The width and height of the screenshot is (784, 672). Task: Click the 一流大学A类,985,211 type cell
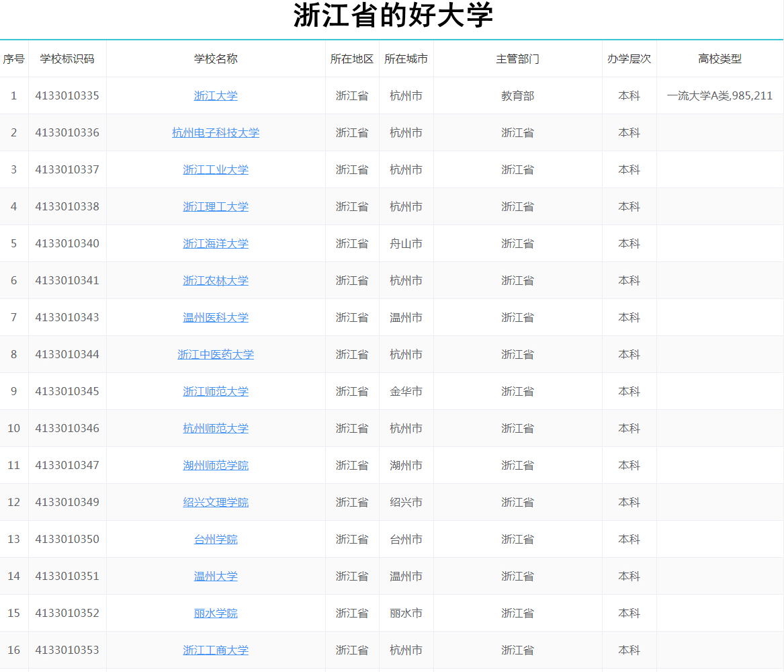[720, 95]
